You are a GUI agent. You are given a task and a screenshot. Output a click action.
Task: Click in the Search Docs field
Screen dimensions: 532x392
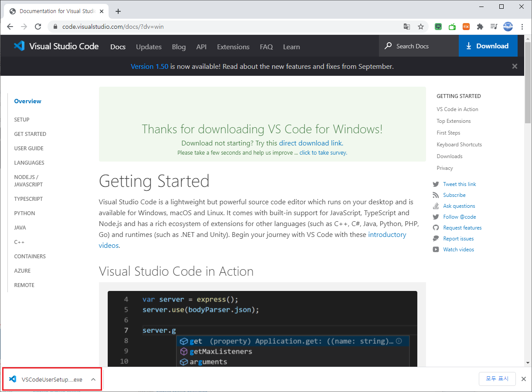coord(419,46)
